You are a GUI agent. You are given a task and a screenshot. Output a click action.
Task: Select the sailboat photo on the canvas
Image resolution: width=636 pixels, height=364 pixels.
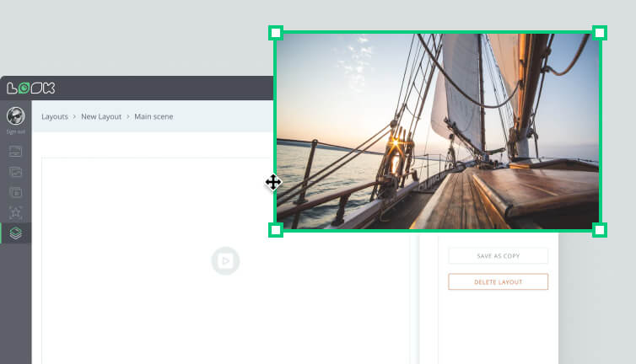438,131
